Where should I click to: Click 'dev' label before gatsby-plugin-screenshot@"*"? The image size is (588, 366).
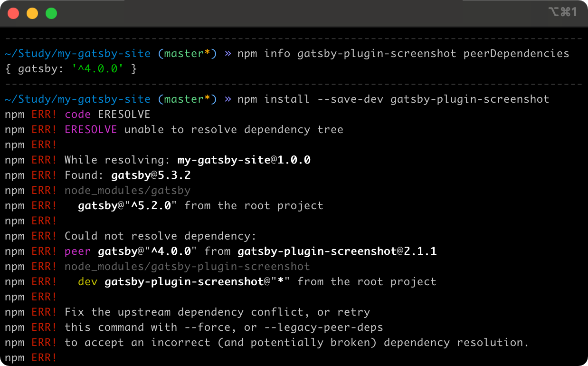point(87,282)
